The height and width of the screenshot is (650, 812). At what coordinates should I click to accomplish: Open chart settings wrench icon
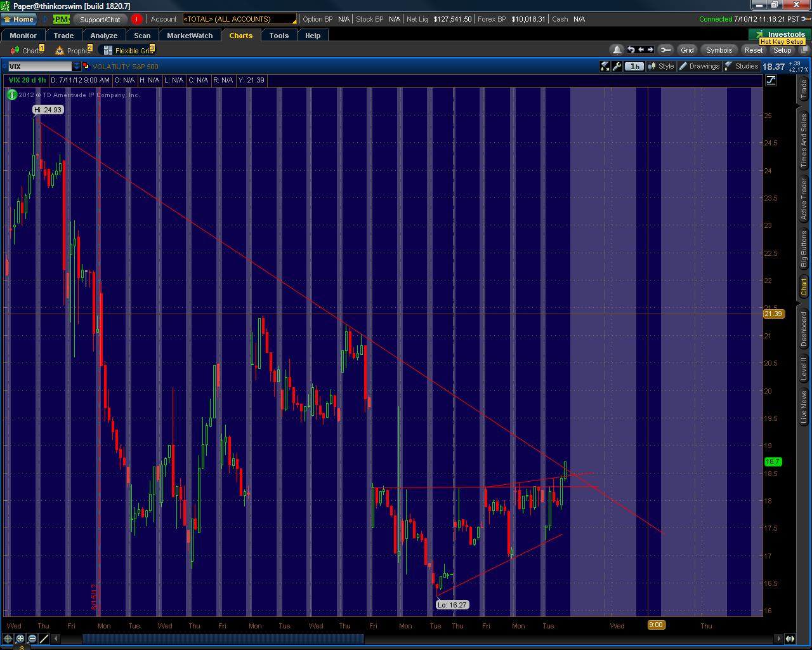(x=617, y=66)
